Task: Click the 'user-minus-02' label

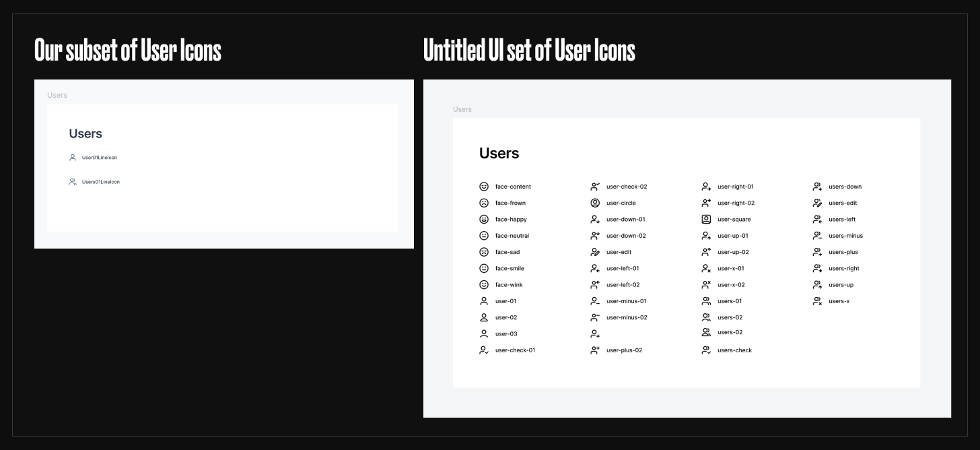Action: point(627,317)
